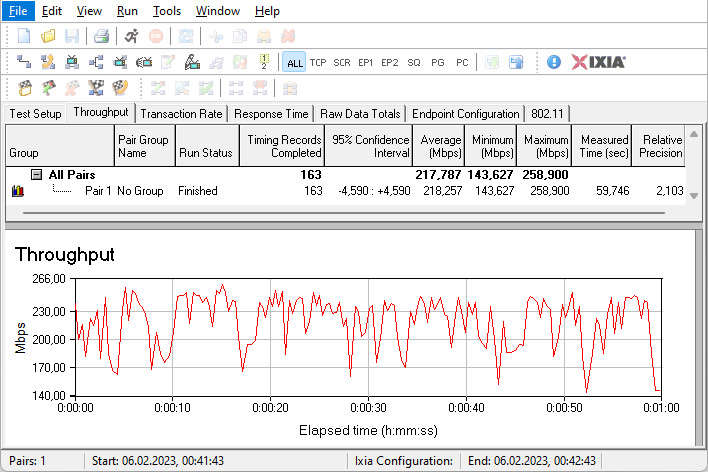Open the Response Time tab

point(271,114)
